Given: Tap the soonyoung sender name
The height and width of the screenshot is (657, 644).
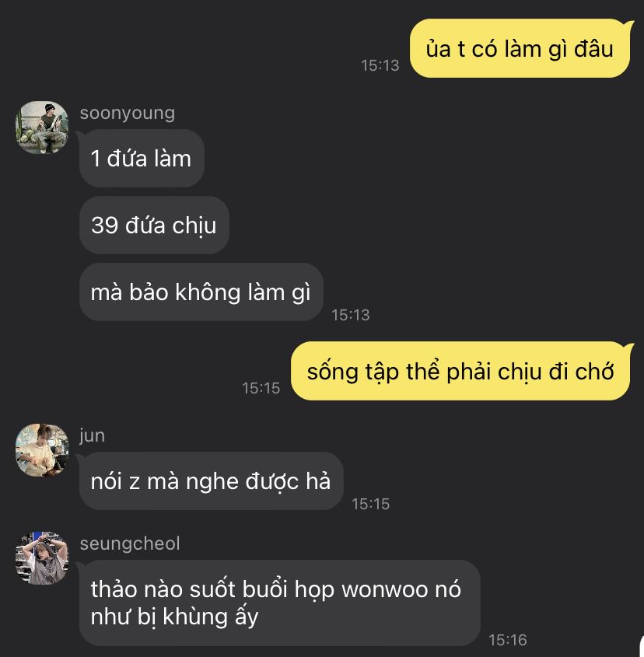Looking at the screenshot, I should click(128, 114).
